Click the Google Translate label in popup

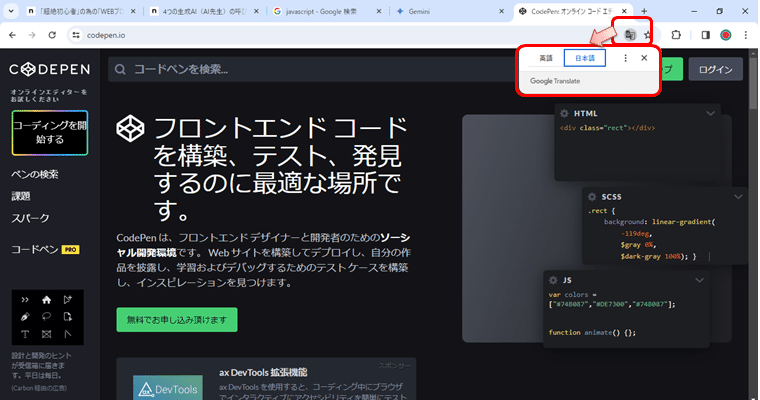pos(555,81)
